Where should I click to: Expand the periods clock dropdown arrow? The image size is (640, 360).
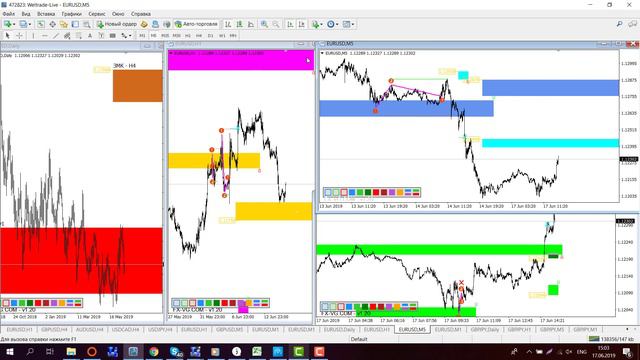click(337, 24)
